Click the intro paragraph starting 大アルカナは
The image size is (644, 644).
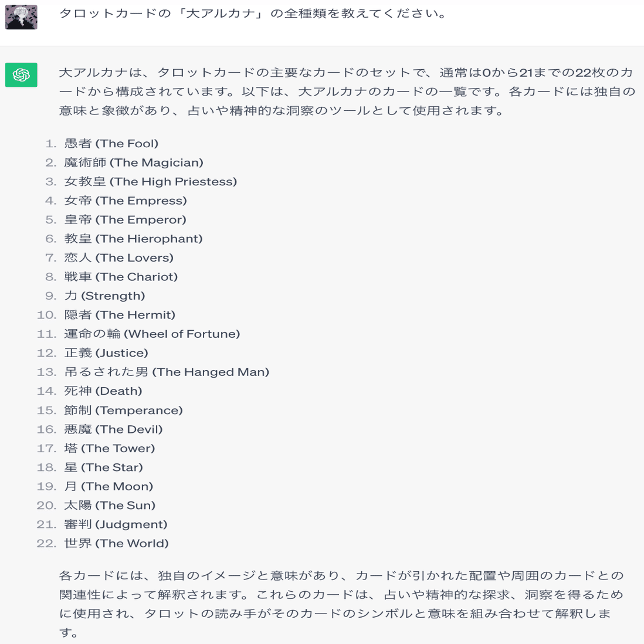point(347,91)
